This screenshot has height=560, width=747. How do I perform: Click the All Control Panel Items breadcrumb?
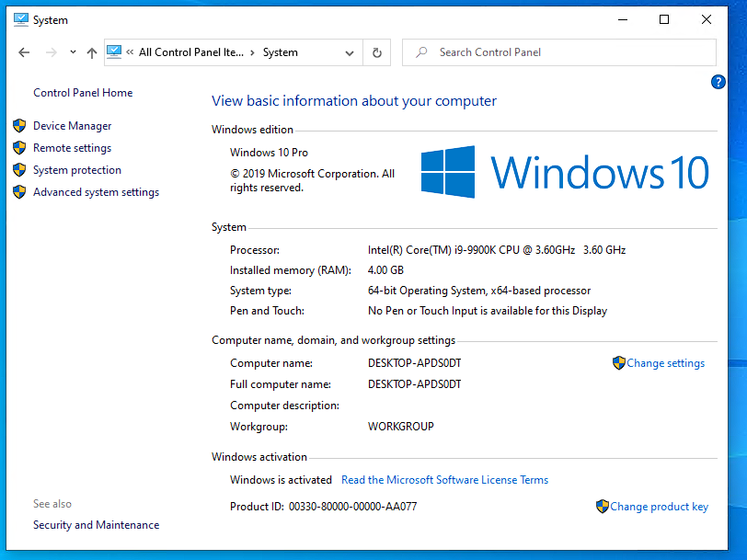pos(191,52)
